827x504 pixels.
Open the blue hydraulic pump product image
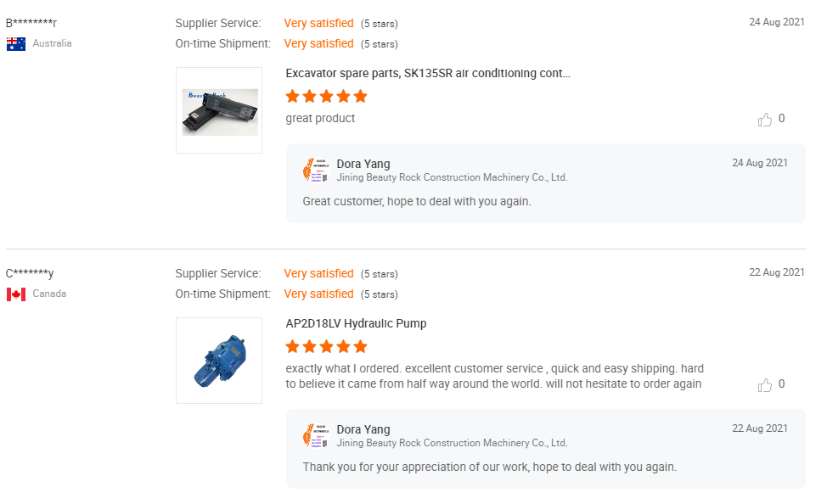(x=219, y=361)
